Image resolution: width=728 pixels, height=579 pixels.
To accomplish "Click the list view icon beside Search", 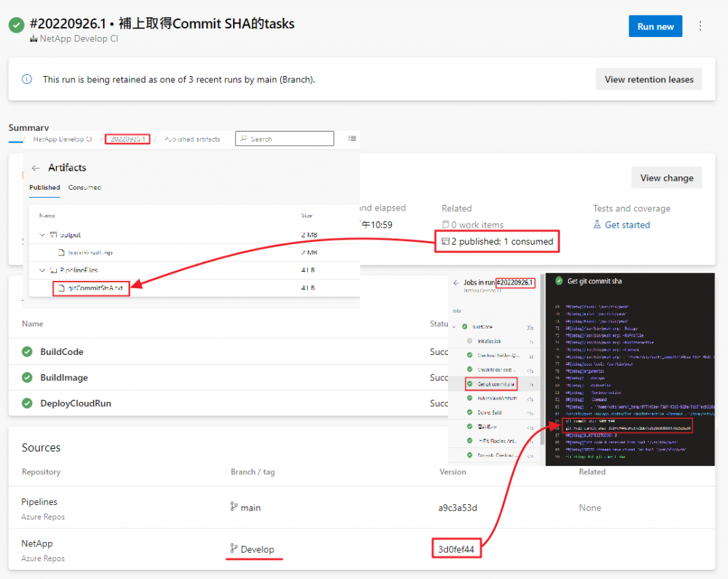I will pos(353,139).
